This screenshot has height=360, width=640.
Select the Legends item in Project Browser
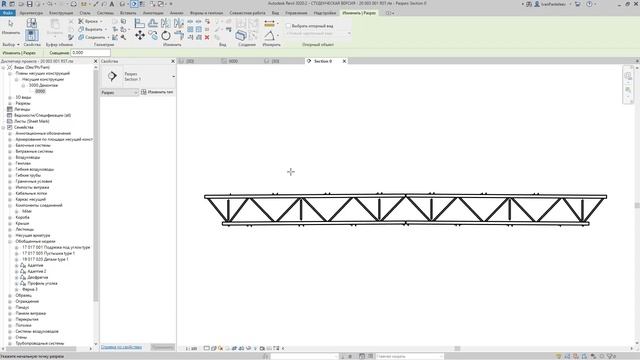22,109
